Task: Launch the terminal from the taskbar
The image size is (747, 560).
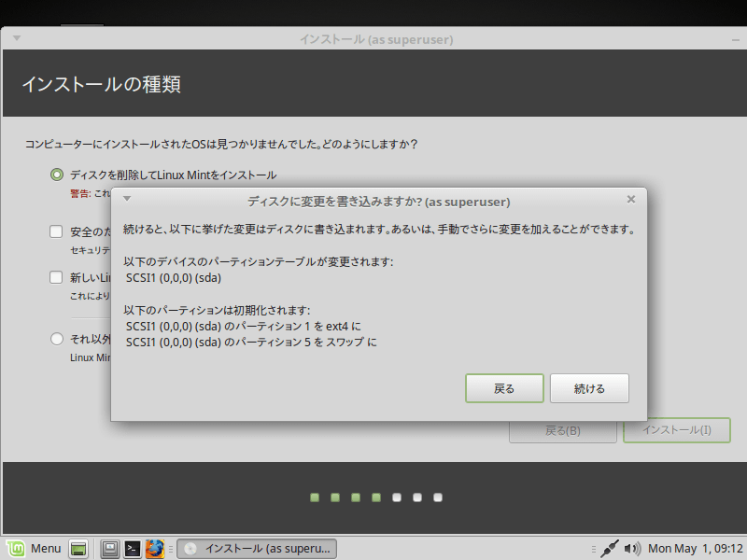Action: 133,549
